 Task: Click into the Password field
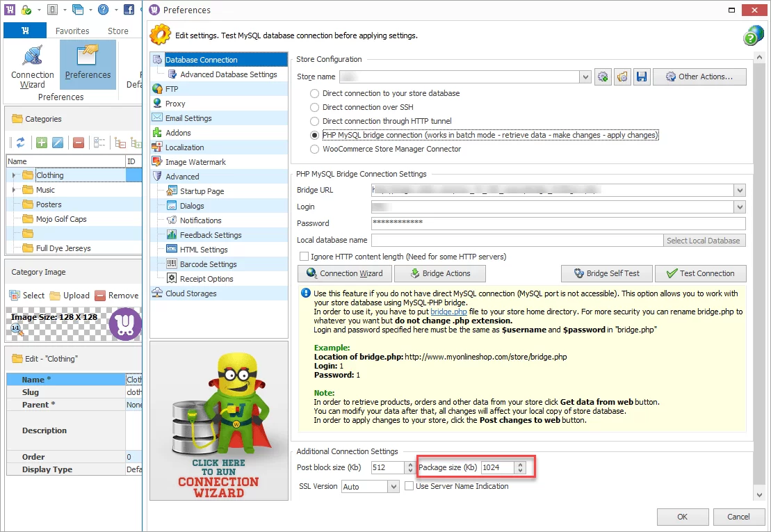tap(558, 223)
